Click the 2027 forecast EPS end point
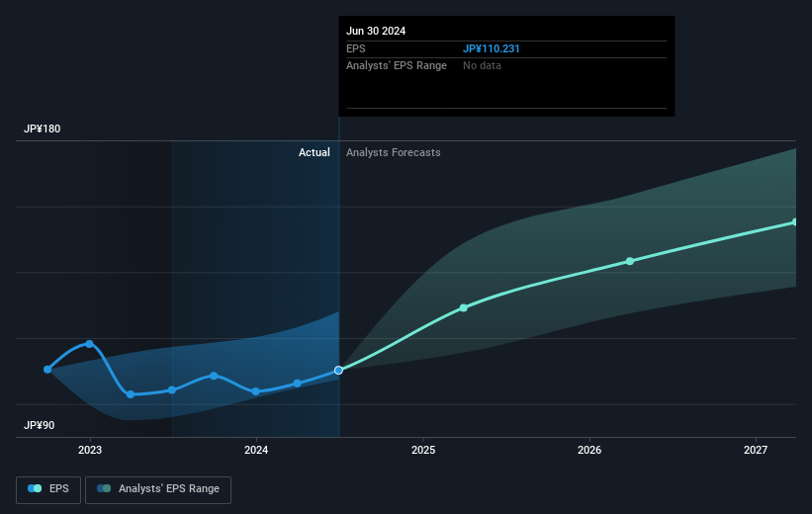This screenshot has height=514, width=812. pos(795,222)
